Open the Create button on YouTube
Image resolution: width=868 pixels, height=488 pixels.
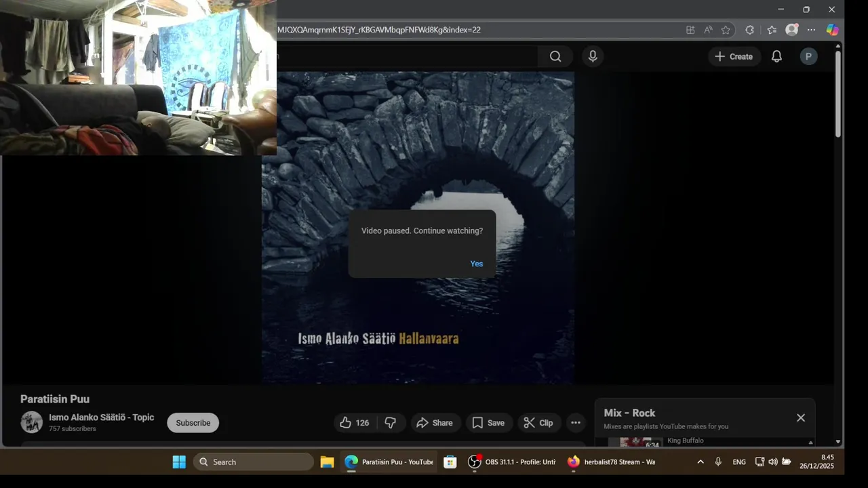pos(734,56)
